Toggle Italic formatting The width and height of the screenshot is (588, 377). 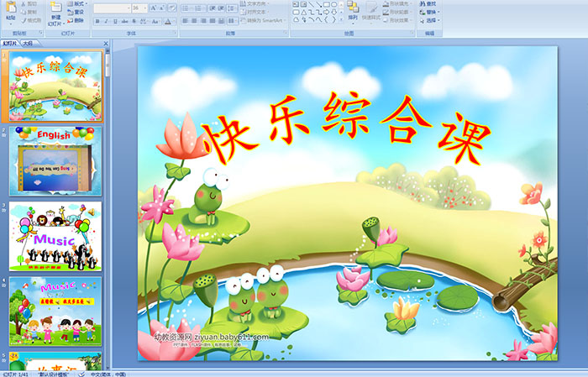coord(106,21)
